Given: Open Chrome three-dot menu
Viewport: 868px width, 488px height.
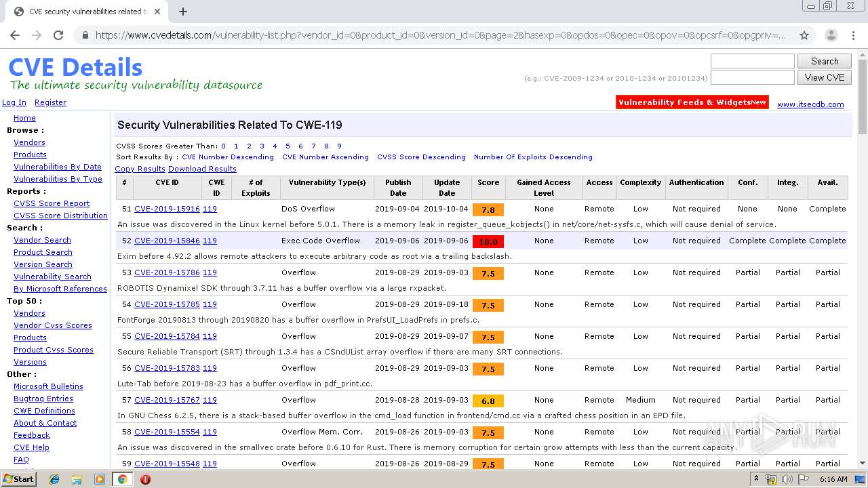Looking at the screenshot, I should coord(854,35).
